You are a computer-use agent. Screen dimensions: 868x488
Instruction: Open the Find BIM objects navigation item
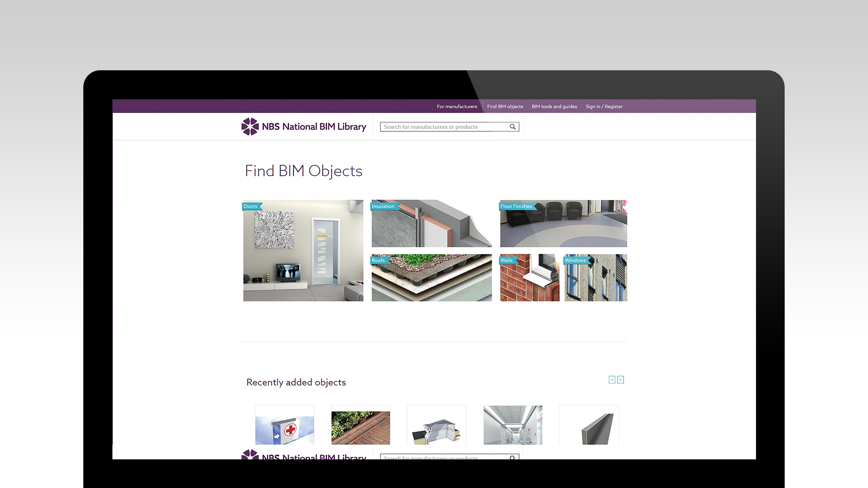(x=505, y=106)
